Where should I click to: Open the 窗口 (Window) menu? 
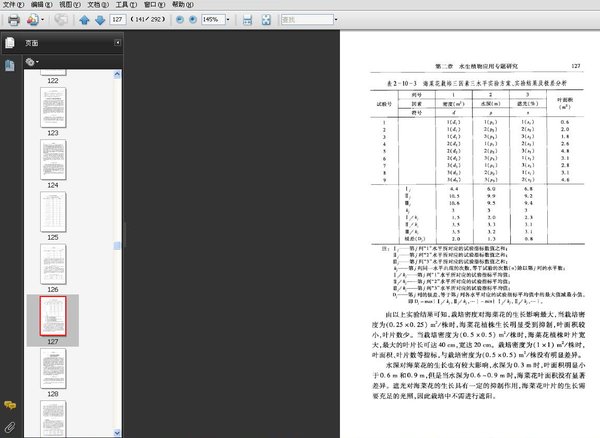[x=155, y=5]
